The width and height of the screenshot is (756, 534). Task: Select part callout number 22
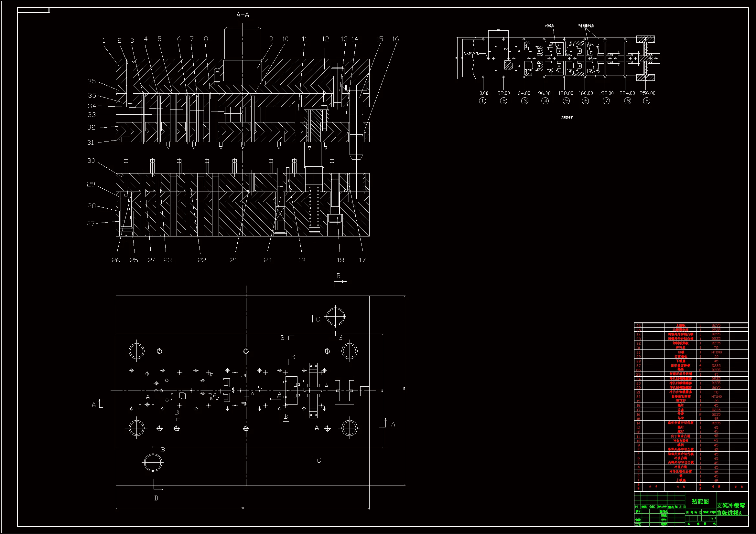click(201, 260)
